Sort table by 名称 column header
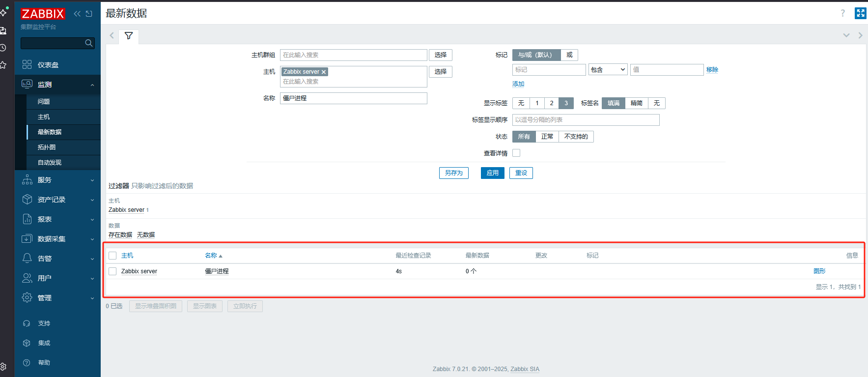868x377 pixels. pos(214,256)
